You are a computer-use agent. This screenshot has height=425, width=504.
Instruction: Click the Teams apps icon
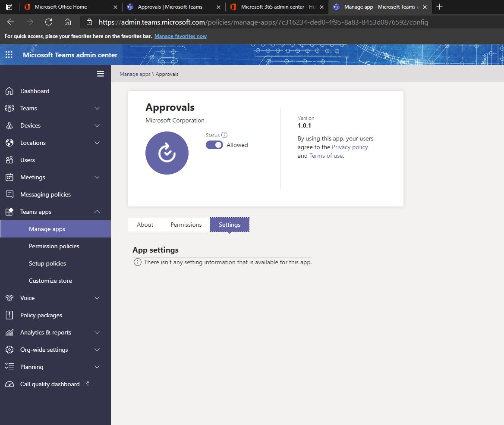[x=9, y=212]
